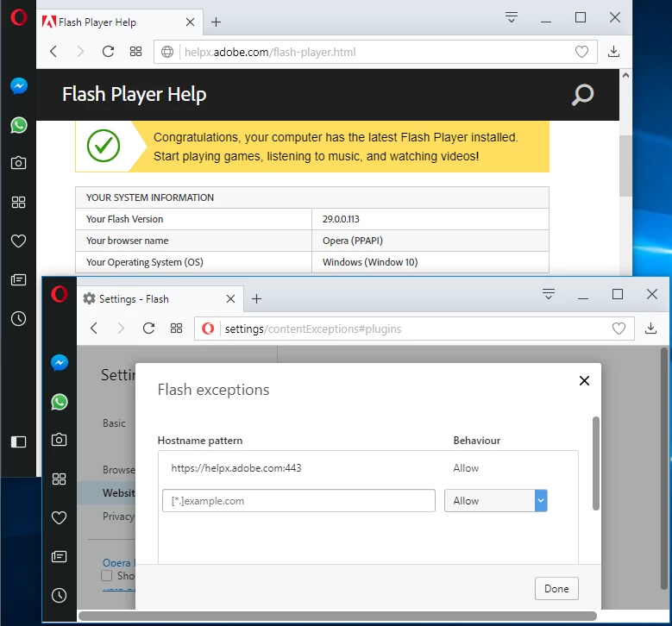Reload the Settings Flash page

(x=148, y=329)
